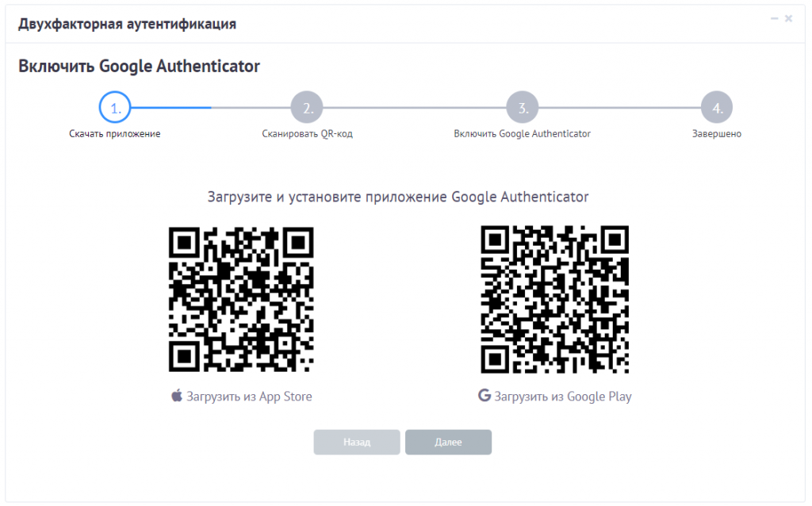Click the step 1 circle
Screen dimensions: 812x506
click(114, 107)
